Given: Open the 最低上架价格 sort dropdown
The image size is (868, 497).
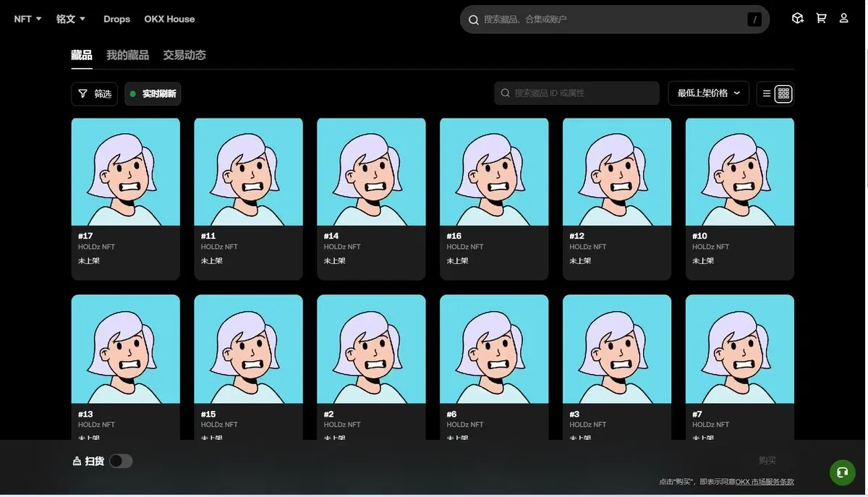Looking at the screenshot, I should click(x=709, y=93).
